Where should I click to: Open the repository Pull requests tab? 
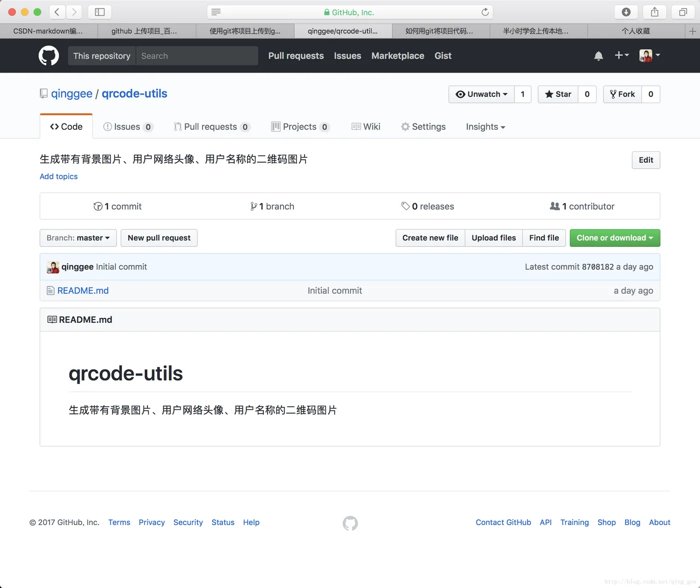pyautogui.click(x=211, y=126)
